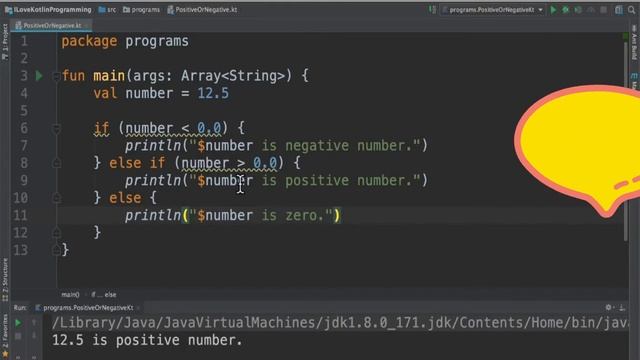Click the down-stack-trace arrow in Run panel

(x=34, y=337)
